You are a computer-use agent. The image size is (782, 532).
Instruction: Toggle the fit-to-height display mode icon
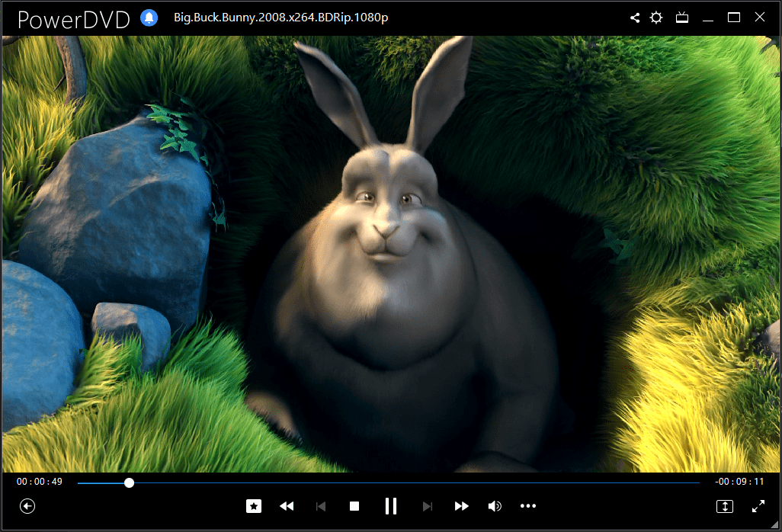(x=725, y=507)
